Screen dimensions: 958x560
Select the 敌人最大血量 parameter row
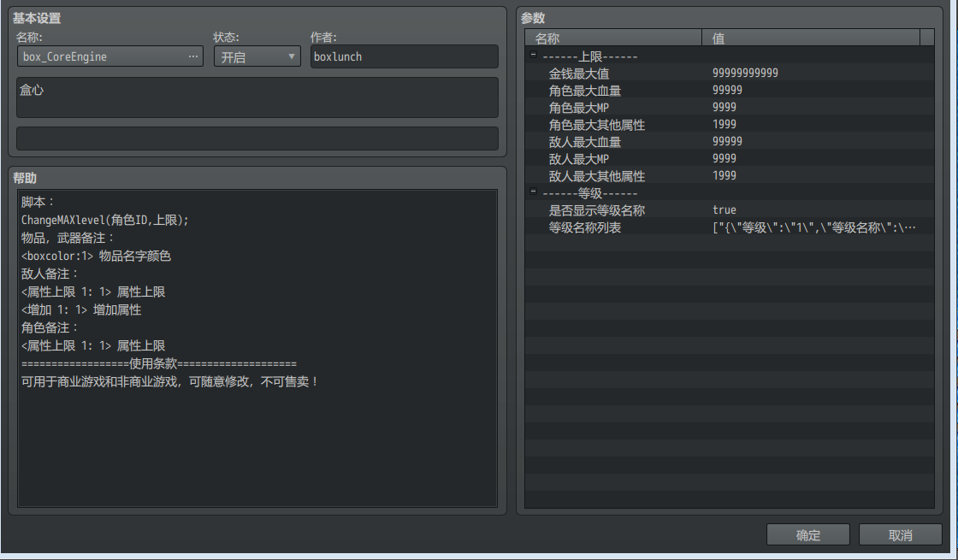730,142
